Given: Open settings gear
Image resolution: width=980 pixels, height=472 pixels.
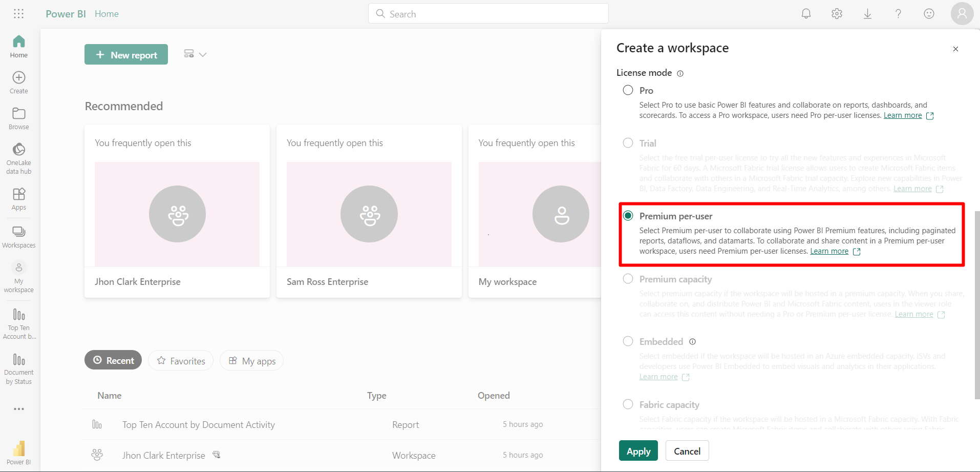Looking at the screenshot, I should point(837,14).
